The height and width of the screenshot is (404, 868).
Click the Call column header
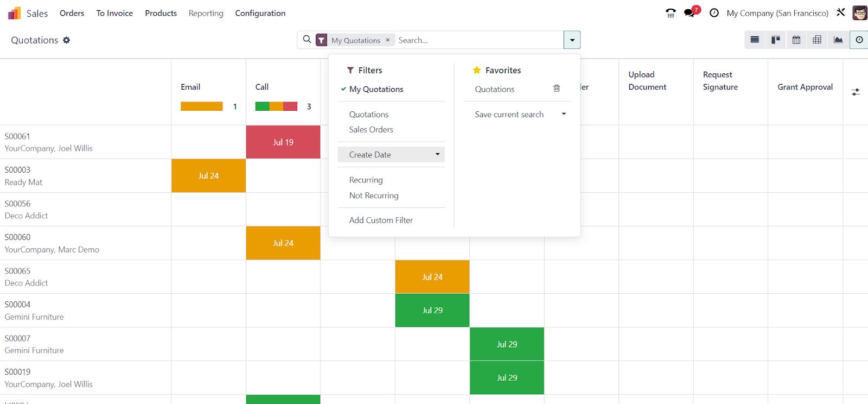262,87
